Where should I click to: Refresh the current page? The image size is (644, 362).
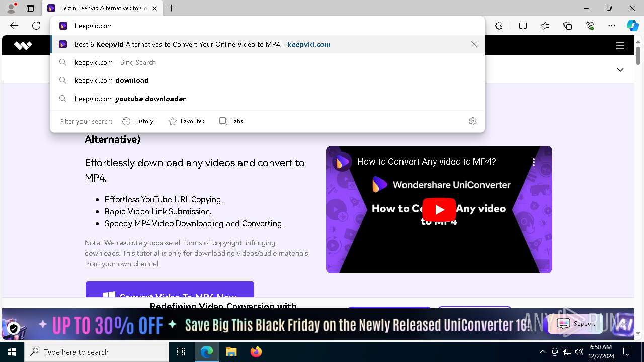36,26
